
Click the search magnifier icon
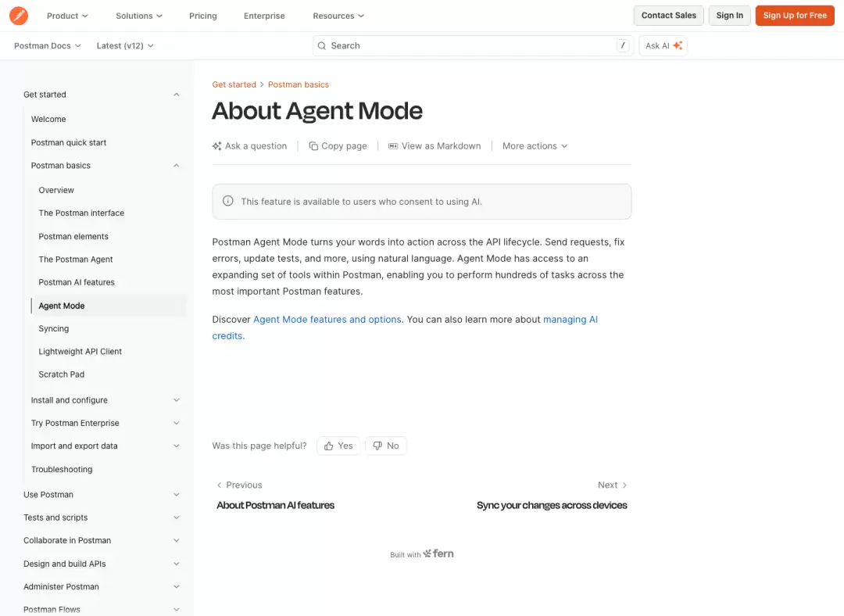(322, 46)
